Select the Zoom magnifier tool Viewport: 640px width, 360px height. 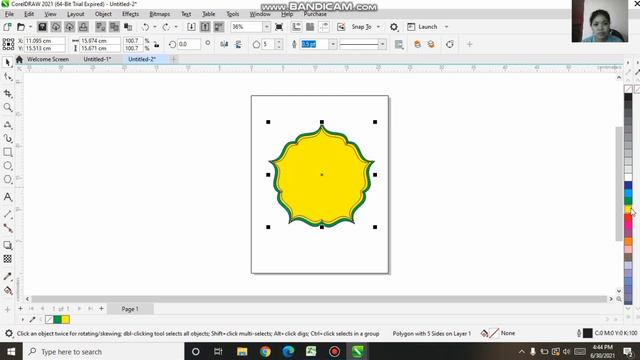[7, 107]
